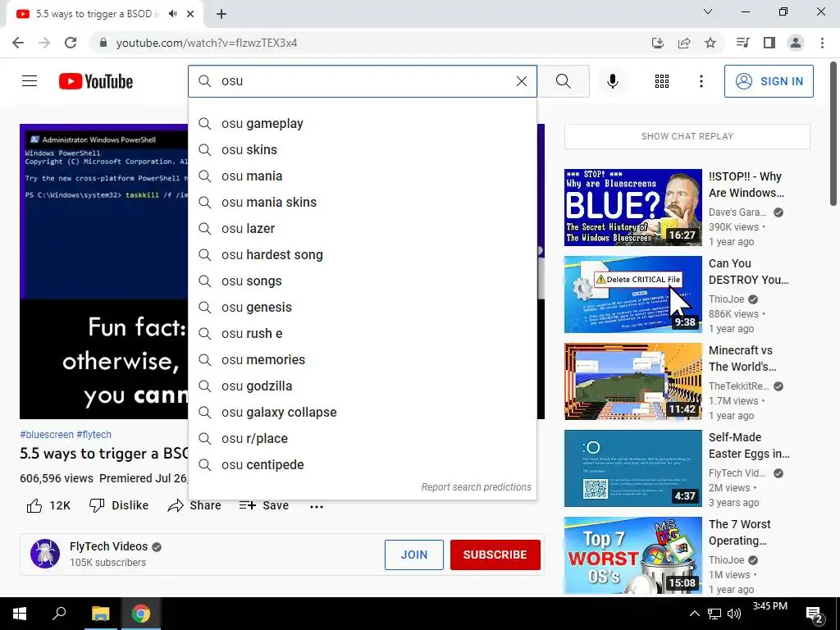Choose 'osu hardest song' suggestion
Viewport: 840px width, 630px height.
pos(362,255)
